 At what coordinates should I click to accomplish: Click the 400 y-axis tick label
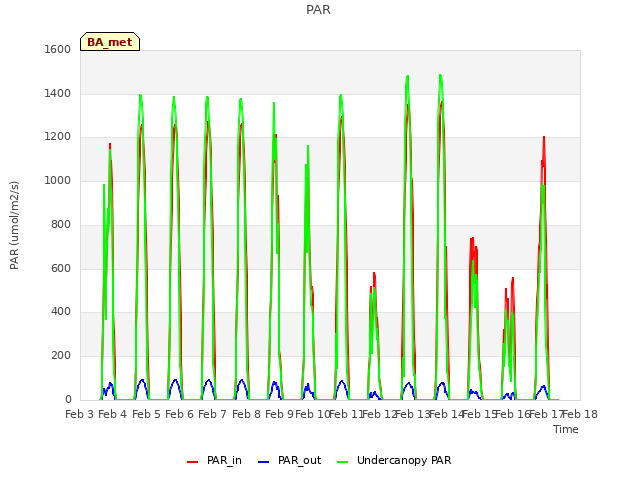[61, 312]
